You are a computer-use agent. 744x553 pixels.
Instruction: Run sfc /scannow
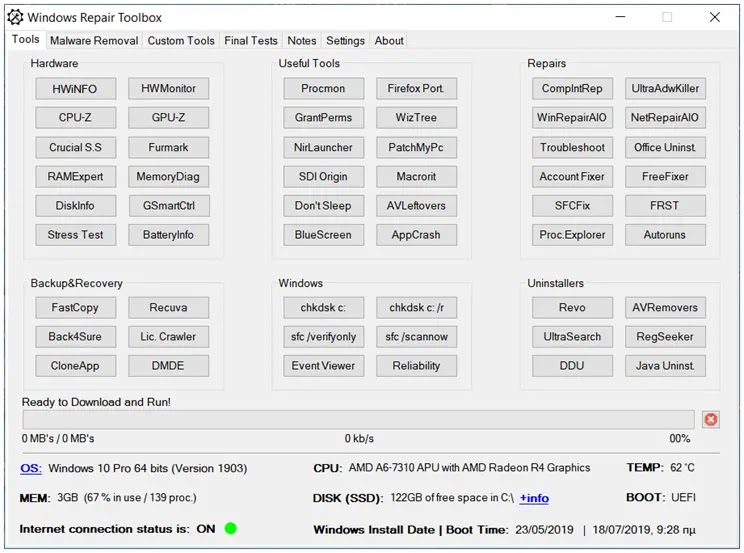[417, 337]
